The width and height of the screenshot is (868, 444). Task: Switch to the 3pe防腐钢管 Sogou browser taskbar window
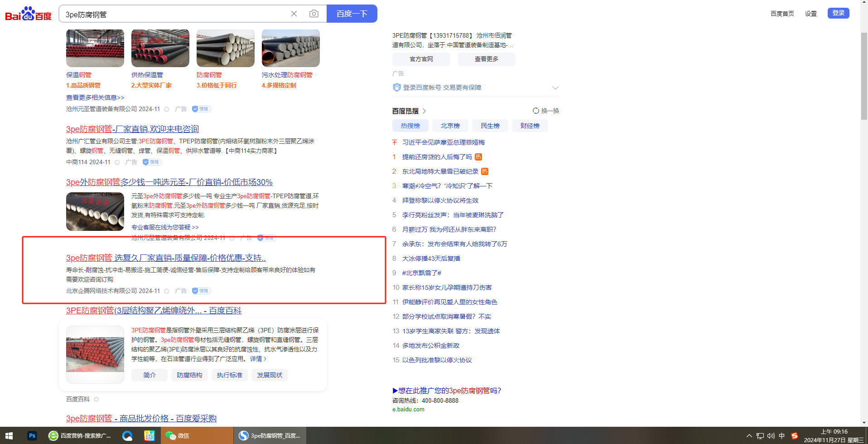point(270,435)
